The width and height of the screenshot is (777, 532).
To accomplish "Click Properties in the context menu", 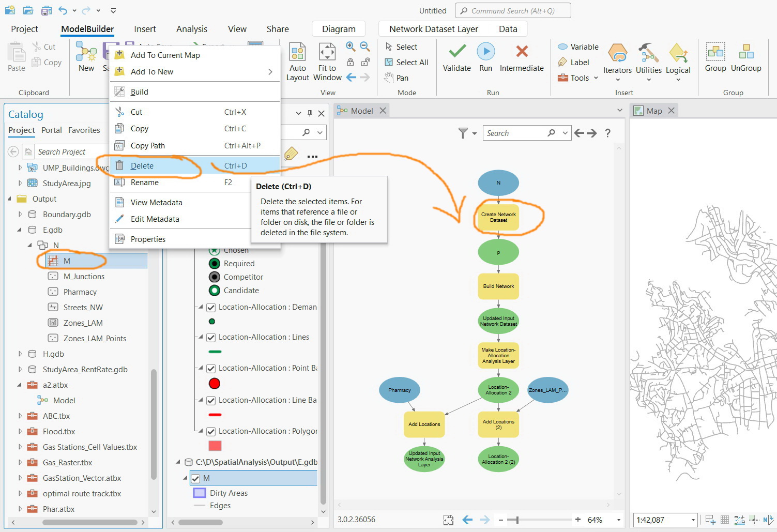I will [147, 239].
